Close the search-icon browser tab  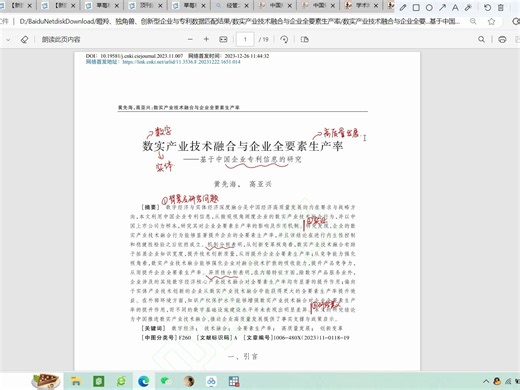[x=246, y=6]
